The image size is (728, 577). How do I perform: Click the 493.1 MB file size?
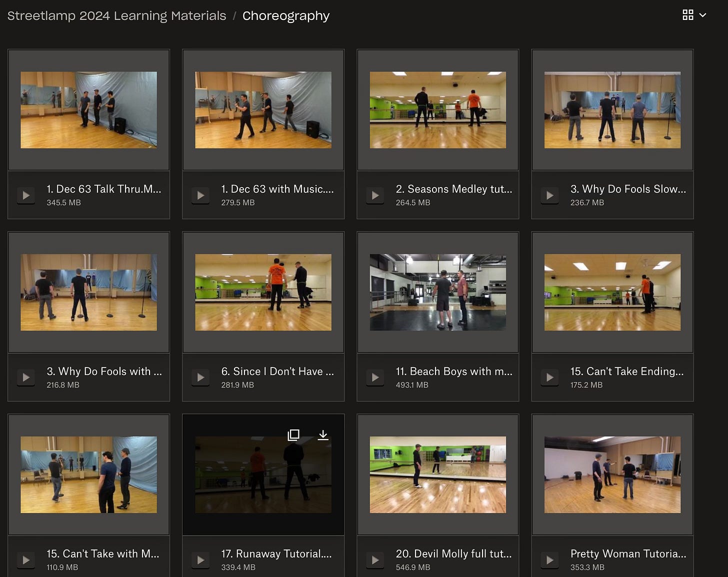(x=412, y=385)
